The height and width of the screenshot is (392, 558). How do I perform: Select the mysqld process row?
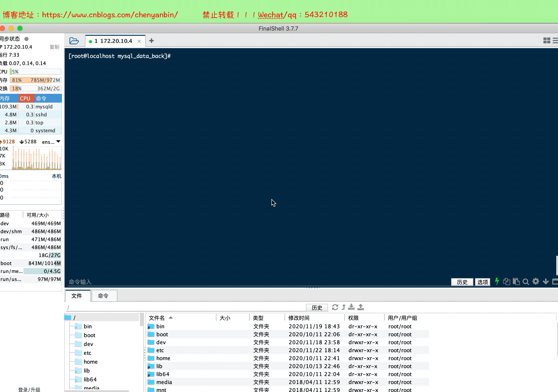pos(31,107)
